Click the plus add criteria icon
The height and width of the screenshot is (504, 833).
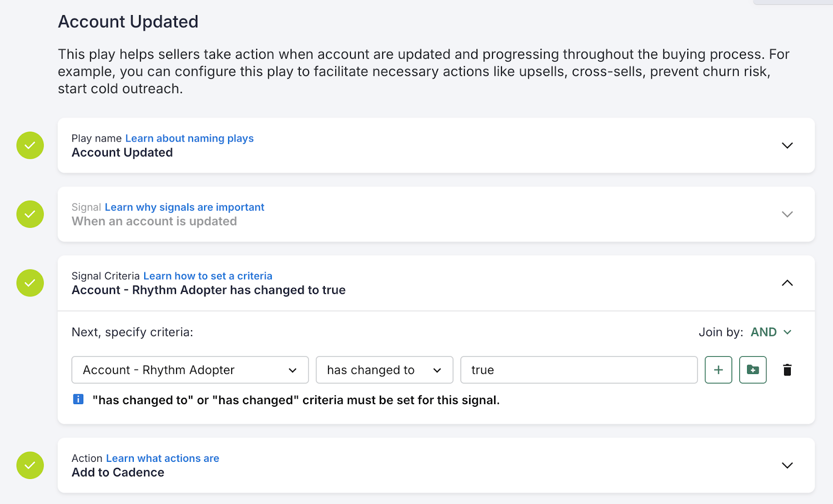[718, 370]
